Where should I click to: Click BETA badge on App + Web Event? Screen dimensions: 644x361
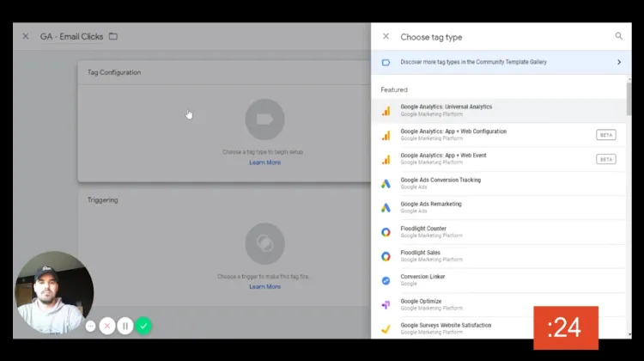click(x=606, y=159)
